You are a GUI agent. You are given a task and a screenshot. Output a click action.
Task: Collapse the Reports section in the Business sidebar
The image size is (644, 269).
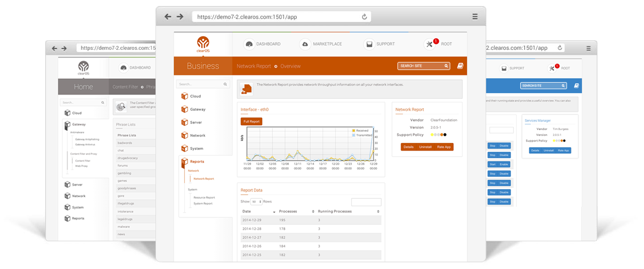pos(197,162)
